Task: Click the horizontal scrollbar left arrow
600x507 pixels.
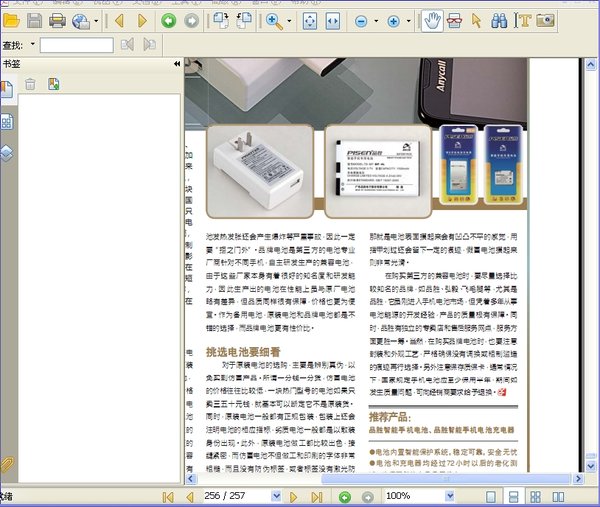Action: click(191, 478)
